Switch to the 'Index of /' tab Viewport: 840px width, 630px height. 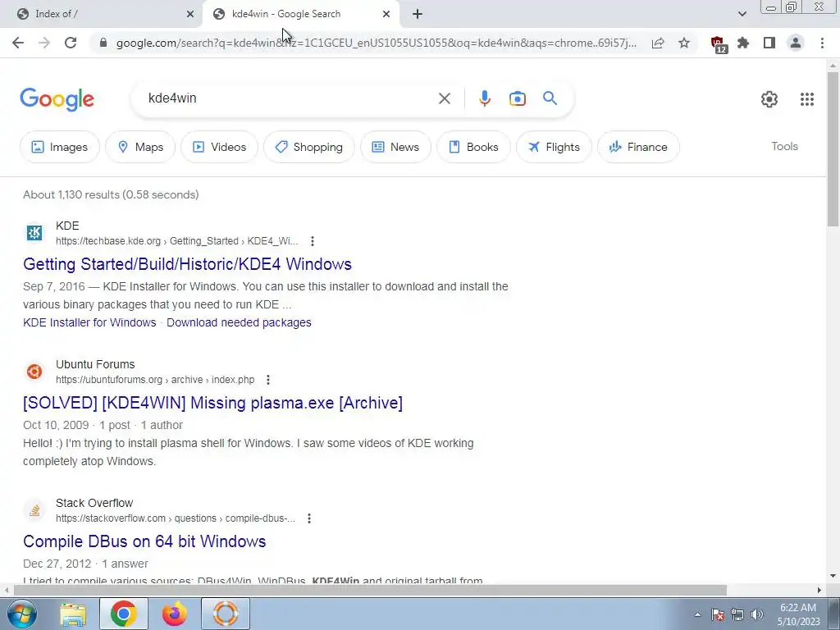click(x=102, y=14)
